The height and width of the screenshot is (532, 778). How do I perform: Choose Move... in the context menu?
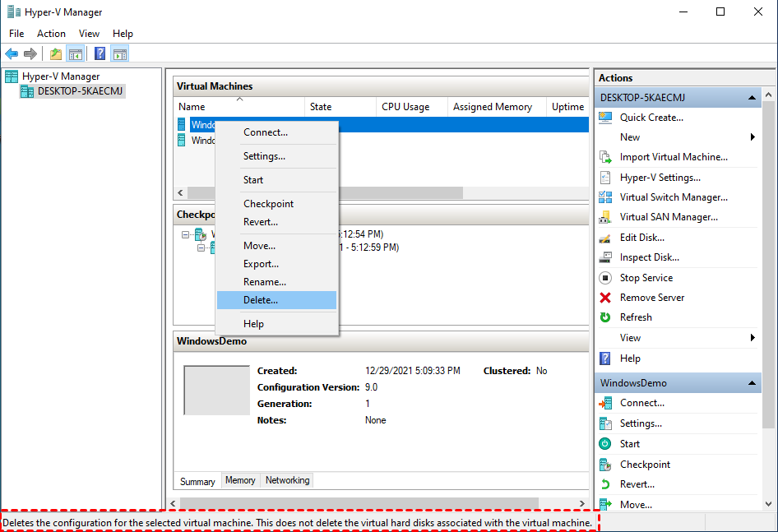click(277, 246)
